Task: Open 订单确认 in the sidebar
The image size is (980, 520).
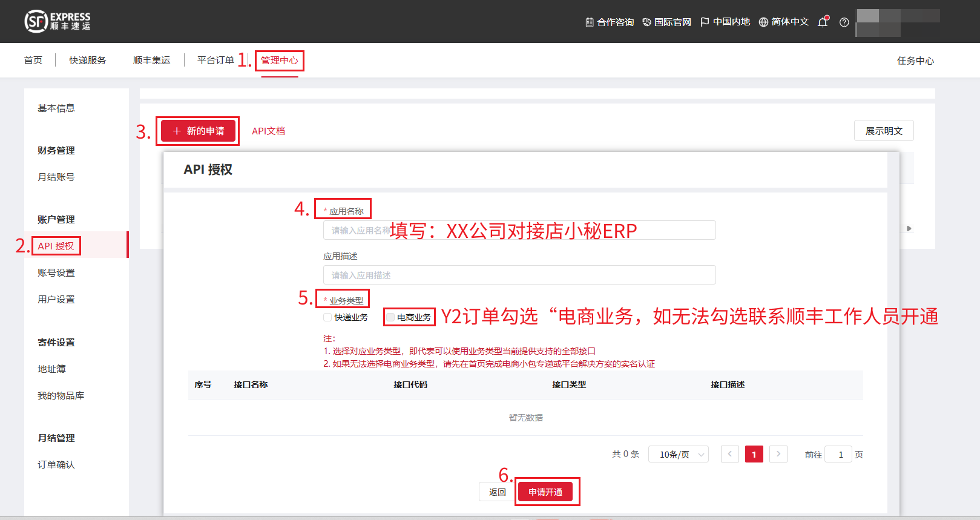Action: (x=56, y=465)
